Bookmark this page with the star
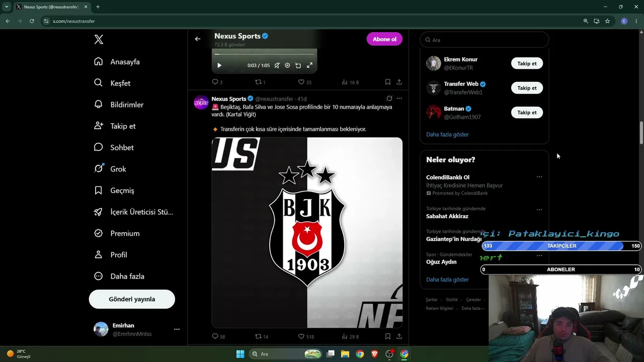 [x=607, y=21]
